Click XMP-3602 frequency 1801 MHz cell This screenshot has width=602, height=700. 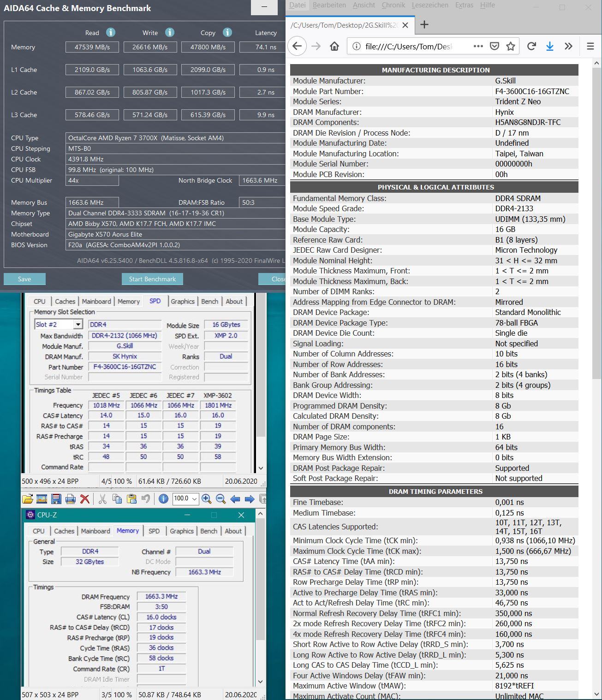[x=218, y=405]
